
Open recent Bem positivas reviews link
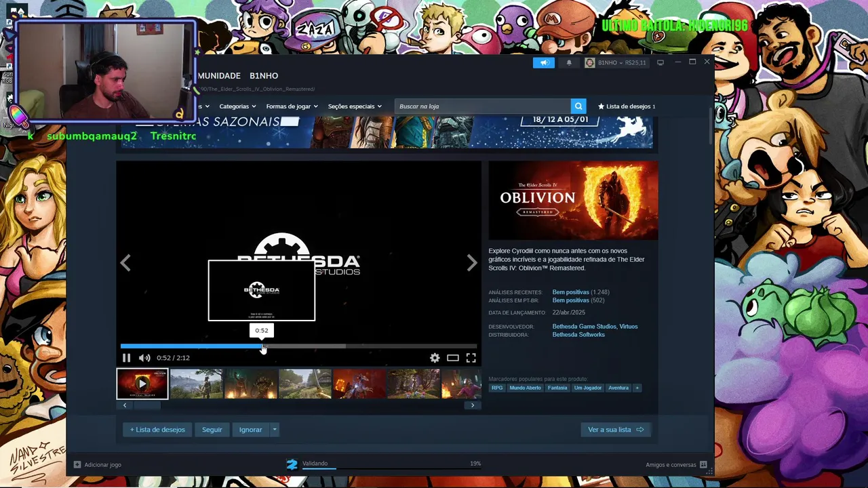point(570,292)
